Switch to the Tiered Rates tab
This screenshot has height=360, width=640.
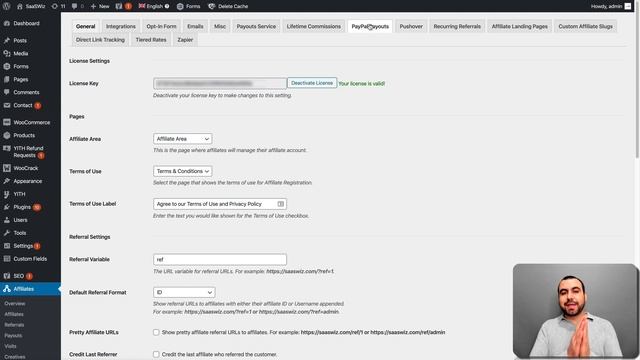(151, 40)
